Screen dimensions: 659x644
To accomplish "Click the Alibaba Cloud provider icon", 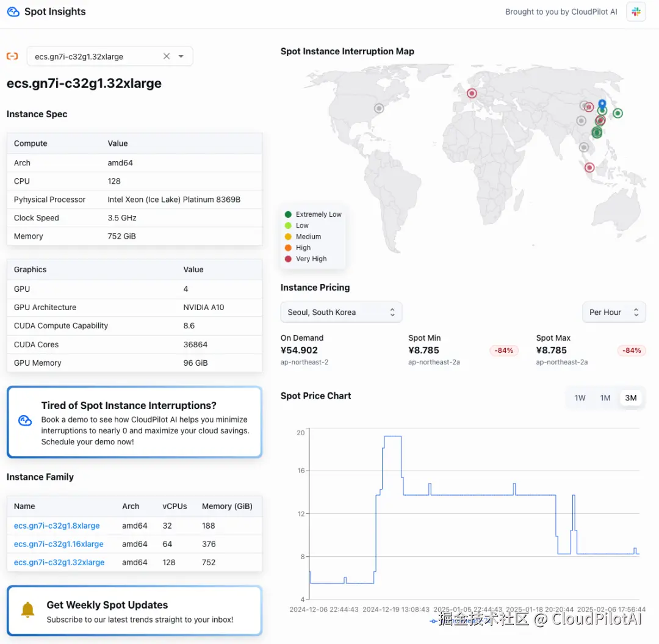I will click(x=12, y=56).
